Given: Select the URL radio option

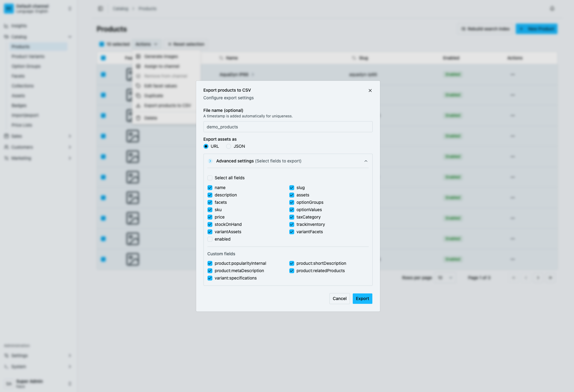Looking at the screenshot, I should [206, 146].
